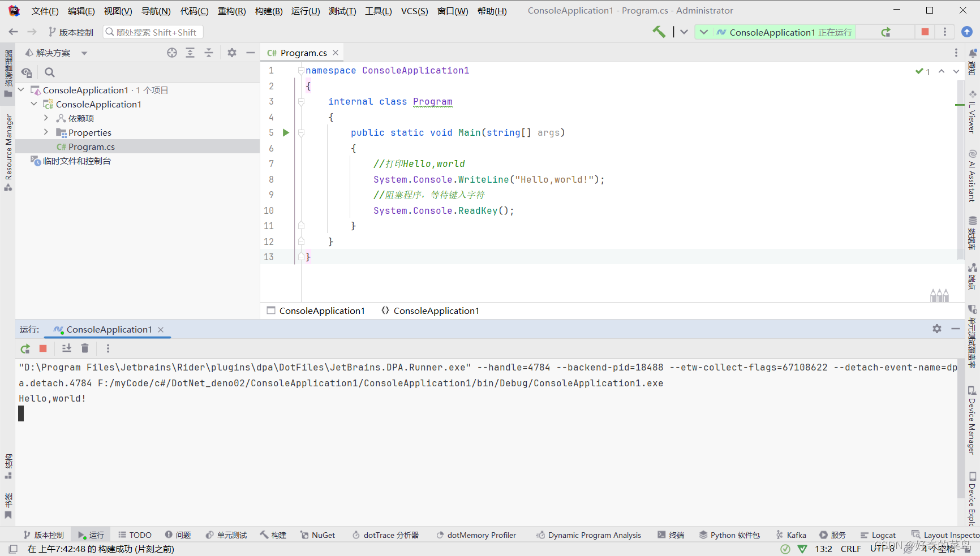
Task: Open the 版本控制 toolbar button
Action: 71,32
